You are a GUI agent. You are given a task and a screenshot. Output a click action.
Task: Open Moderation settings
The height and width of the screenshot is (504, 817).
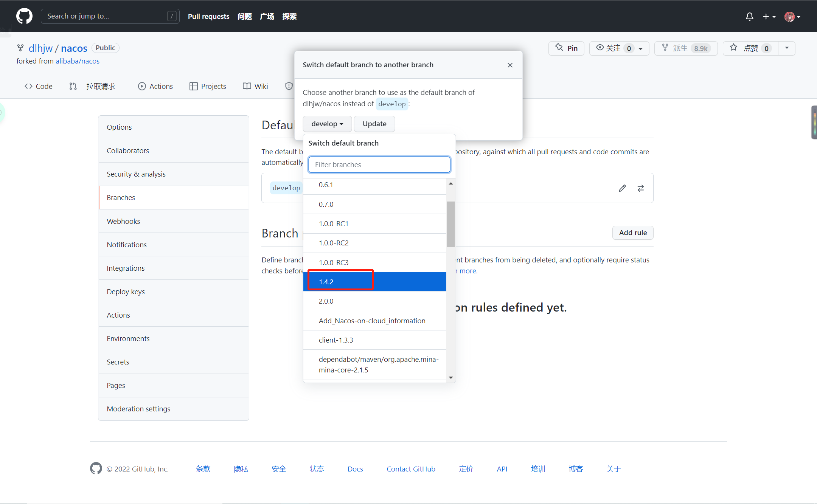point(174,409)
